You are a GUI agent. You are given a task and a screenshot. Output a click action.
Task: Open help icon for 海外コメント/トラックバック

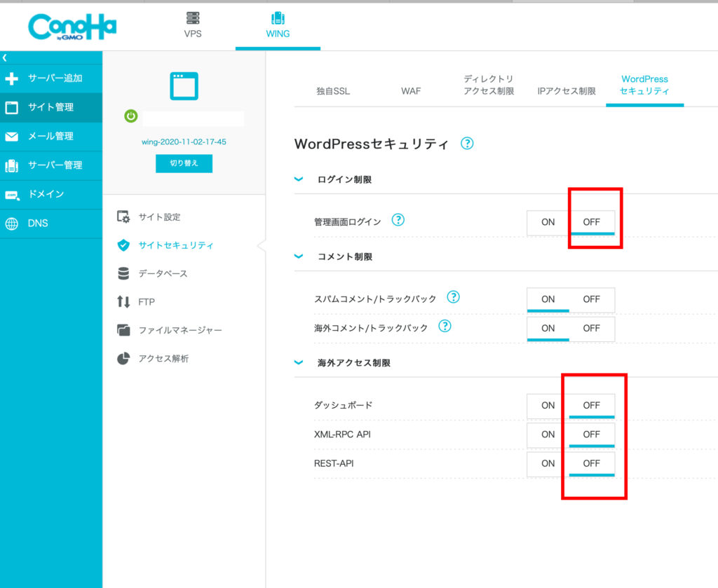[445, 327]
